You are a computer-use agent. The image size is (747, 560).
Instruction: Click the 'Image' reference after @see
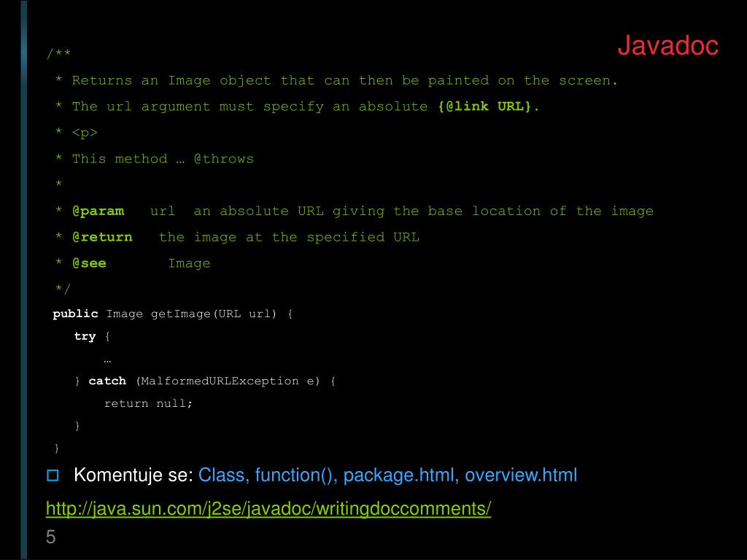[x=189, y=263]
